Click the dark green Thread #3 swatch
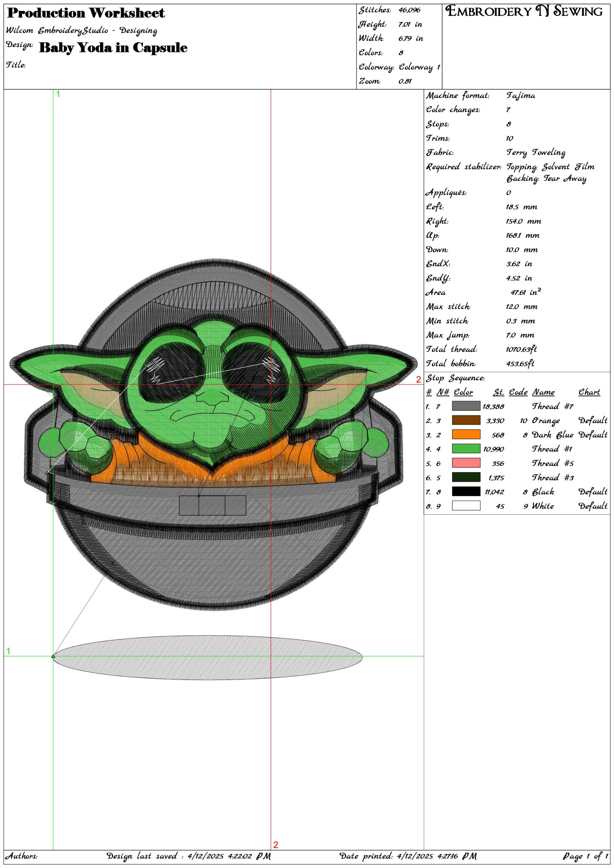 pyautogui.click(x=466, y=477)
